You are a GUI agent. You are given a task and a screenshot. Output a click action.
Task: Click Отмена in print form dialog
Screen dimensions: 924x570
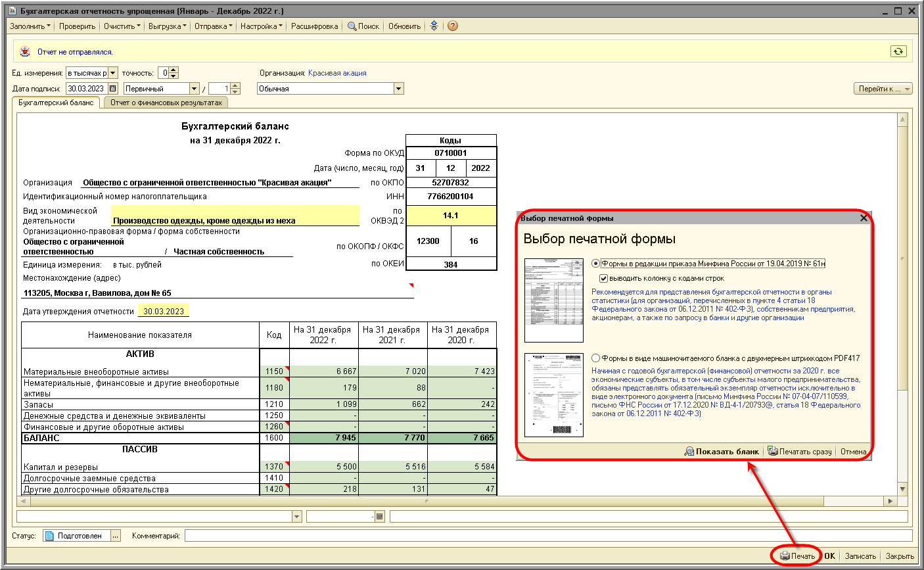coord(853,452)
